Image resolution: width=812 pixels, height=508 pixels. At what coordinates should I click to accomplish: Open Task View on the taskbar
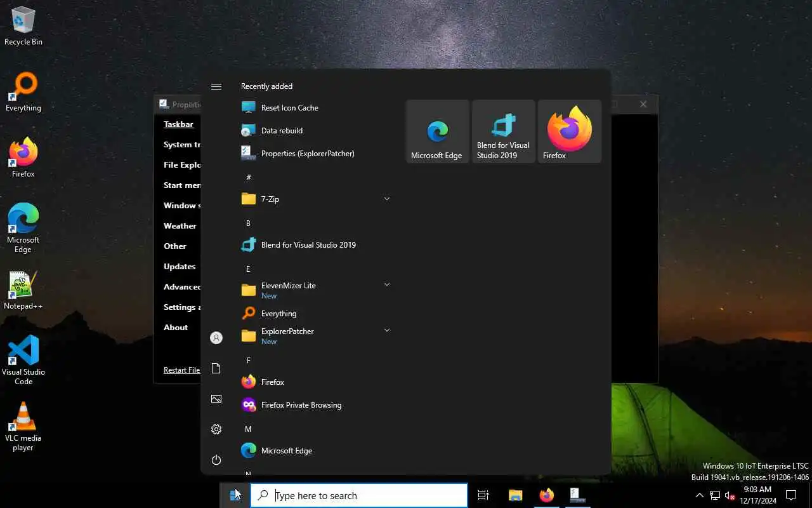pyautogui.click(x=483, y=495)
